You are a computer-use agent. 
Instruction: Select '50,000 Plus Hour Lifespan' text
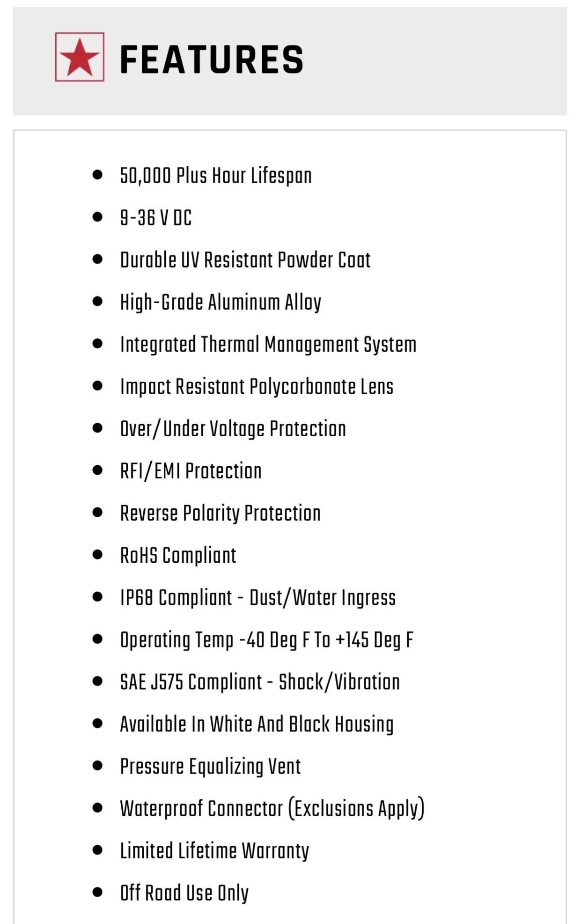(216, 176)
